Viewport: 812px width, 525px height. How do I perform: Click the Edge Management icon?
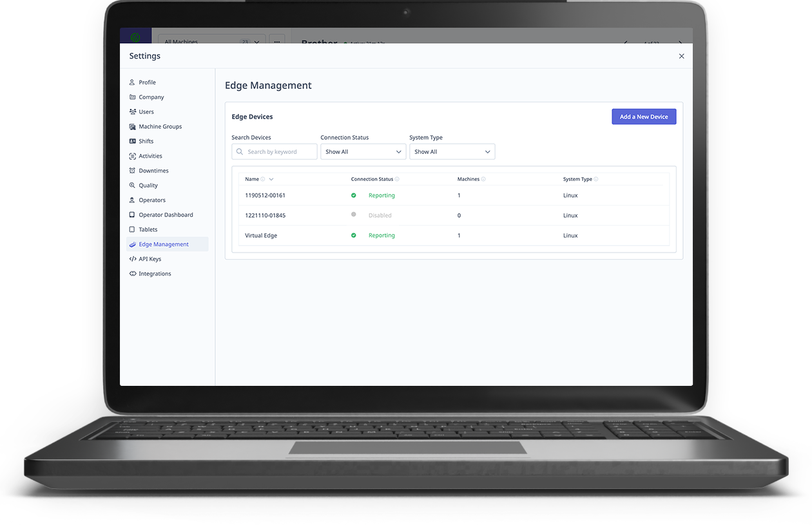(132, 244)
